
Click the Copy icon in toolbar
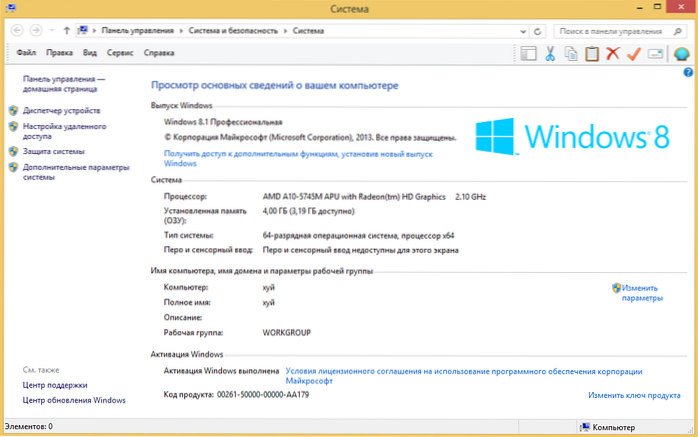(571, 53)
